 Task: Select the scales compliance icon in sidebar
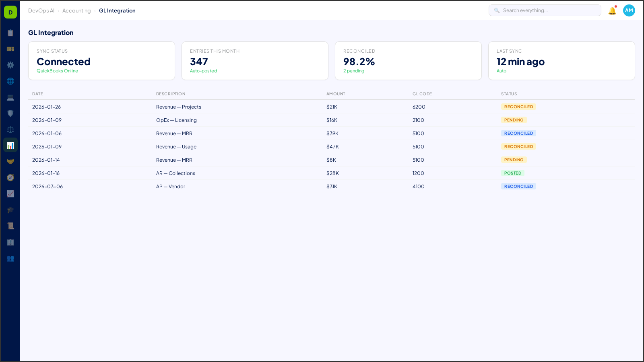[10, 129]
